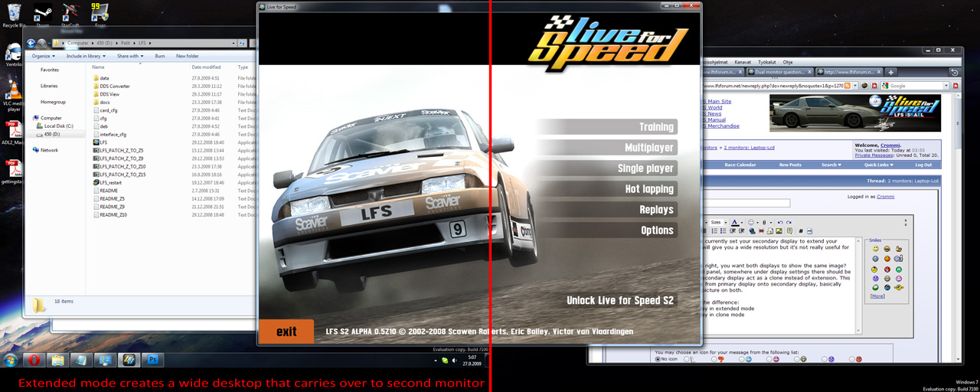The width and height of the screenshot is (980, 392).
Task: Open the Race Calendar link
Action: click(740, 165)
